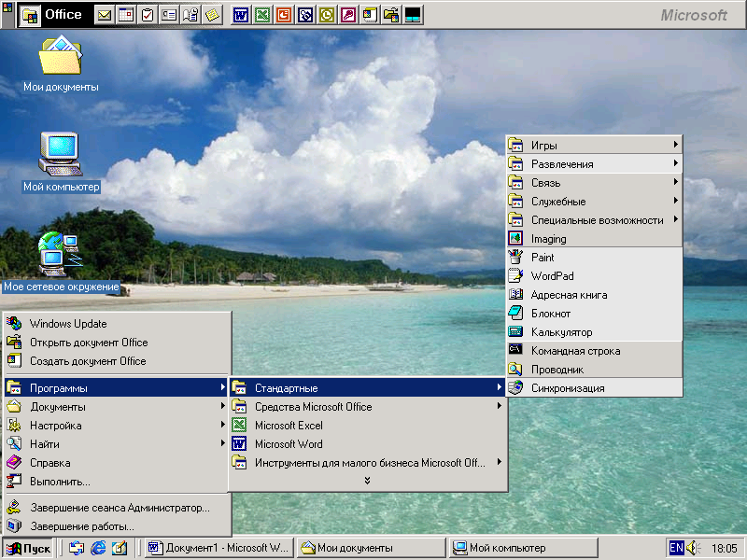Screen dimensions: 747x560
Task: Click the volume speaker icon in tray
Action: [693, 548]
